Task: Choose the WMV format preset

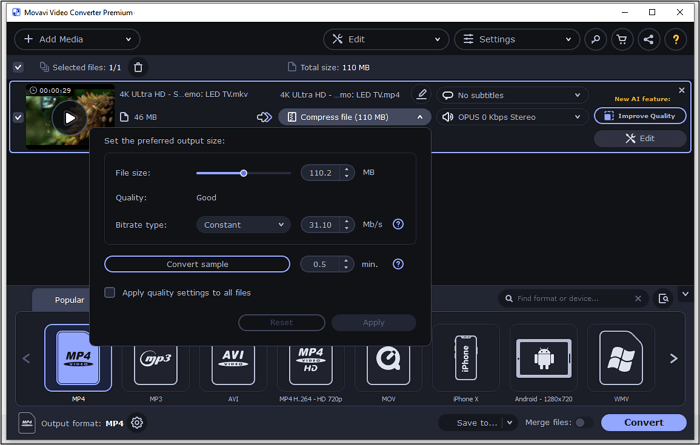Action: pyautogui.click(x=620, y=358)
